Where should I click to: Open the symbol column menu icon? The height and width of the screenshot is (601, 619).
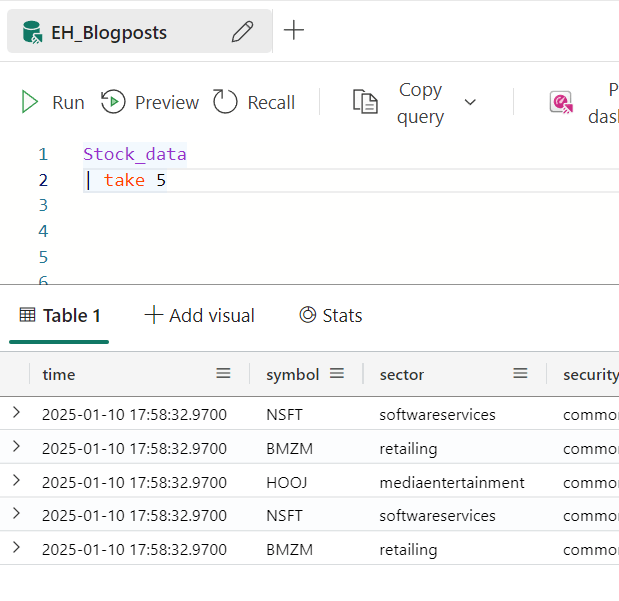[337, 374]
